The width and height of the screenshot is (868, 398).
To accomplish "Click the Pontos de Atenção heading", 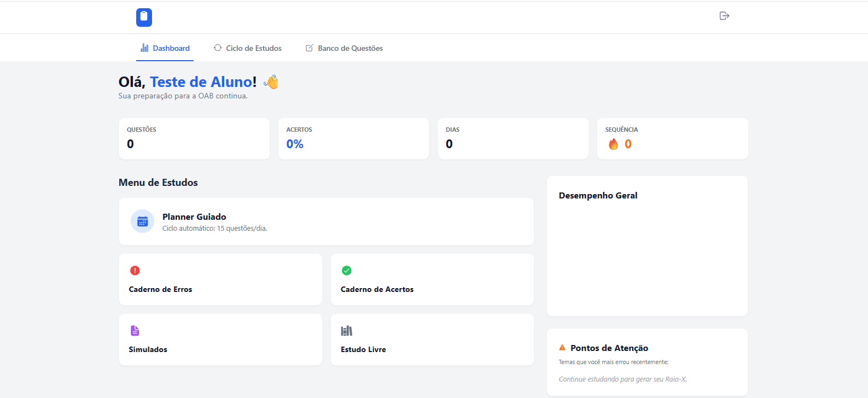I will tap(609, 348).
